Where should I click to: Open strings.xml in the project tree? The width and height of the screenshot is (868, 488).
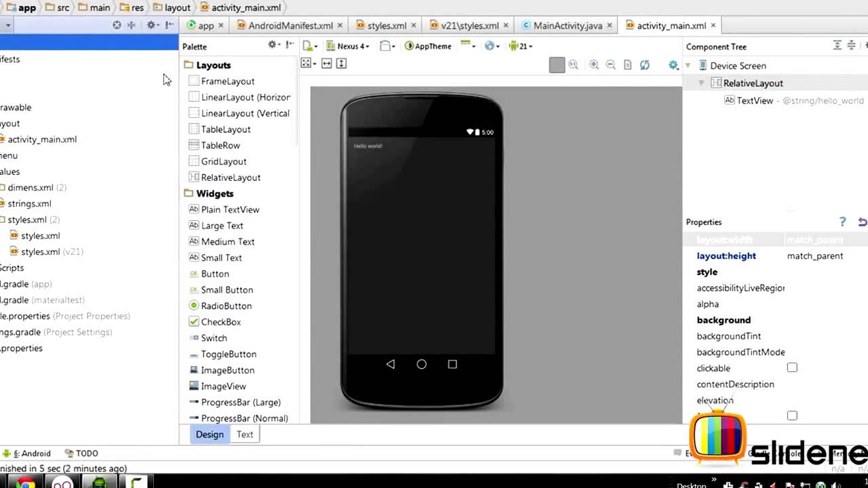(x=29, y=203)
